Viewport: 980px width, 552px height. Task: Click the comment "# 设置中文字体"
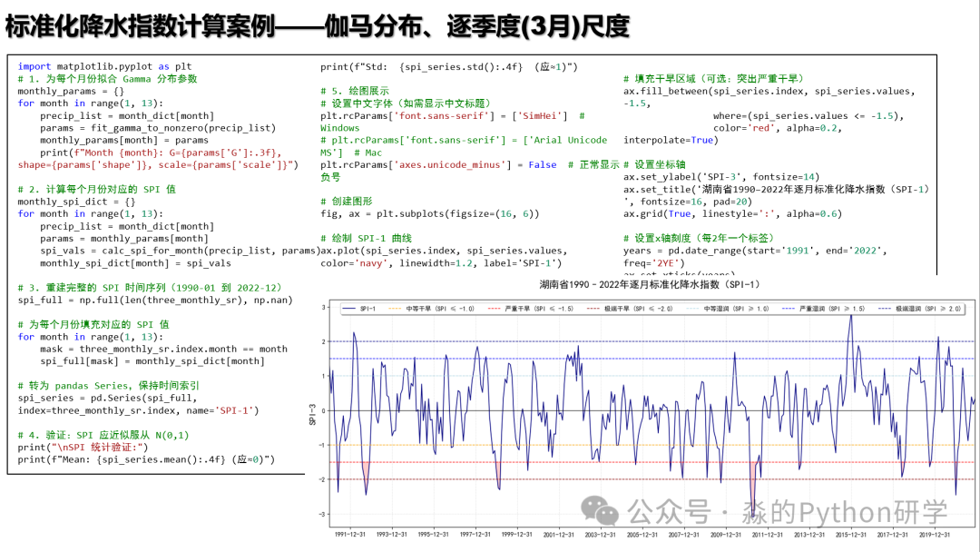(x=405, y=103)
